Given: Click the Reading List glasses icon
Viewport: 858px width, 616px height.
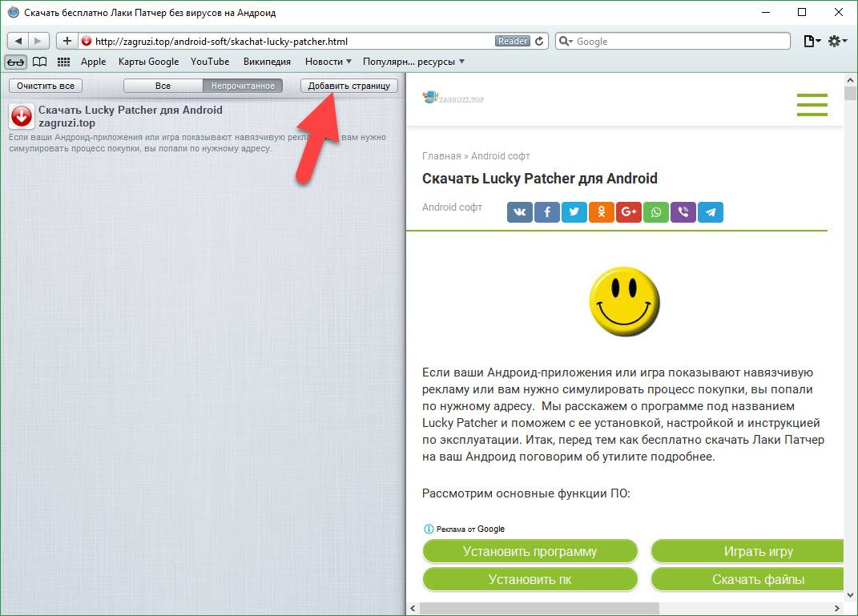Looking at the screenshot, I should (x=16, y=62).
